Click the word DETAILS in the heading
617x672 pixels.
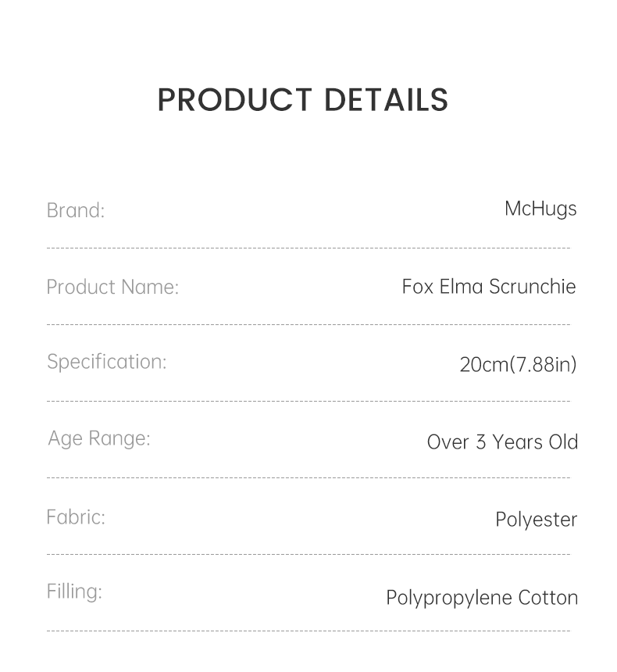coord(386,100)
